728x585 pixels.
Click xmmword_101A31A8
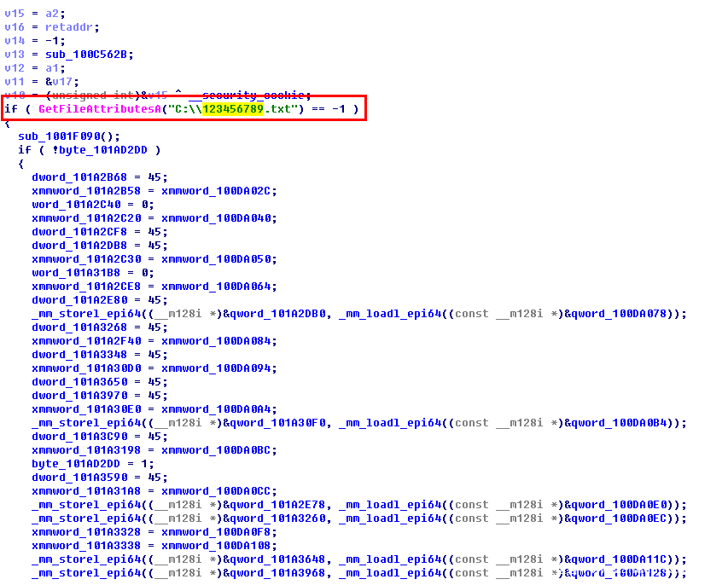coord(86,491)
